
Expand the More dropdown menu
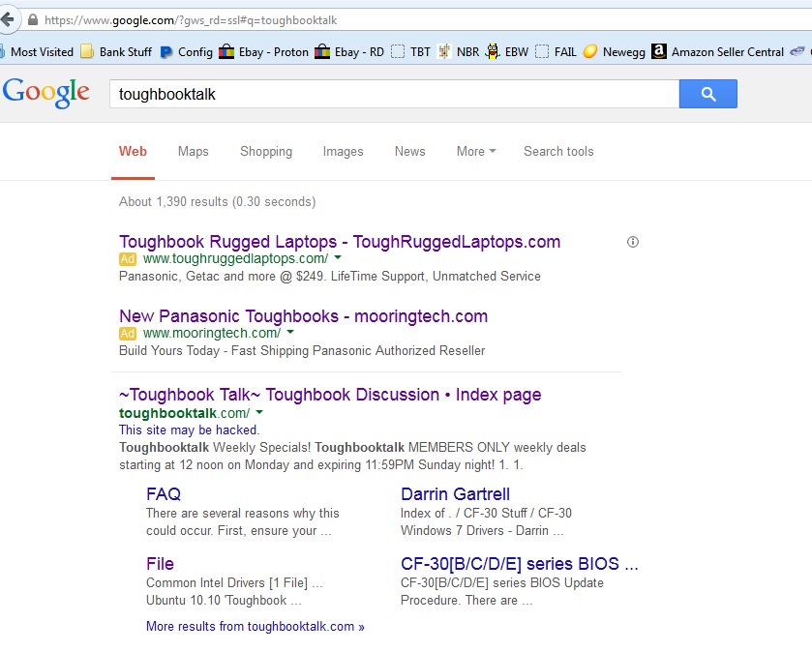click(x=476, y=152)
